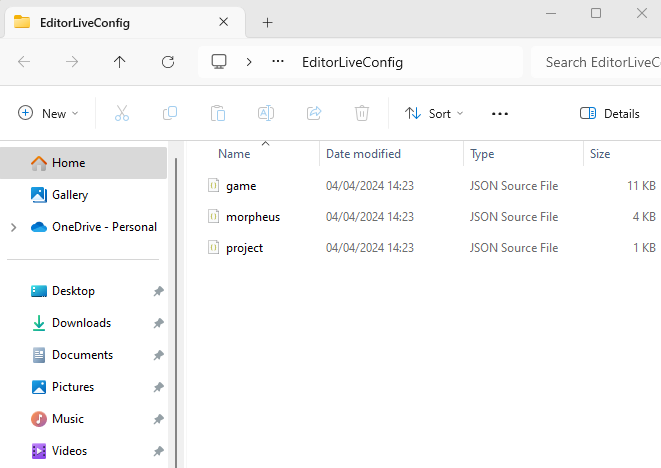Open Gallery in the navigation pane
This screenshot has width=661, height=468.
point(70,195)
